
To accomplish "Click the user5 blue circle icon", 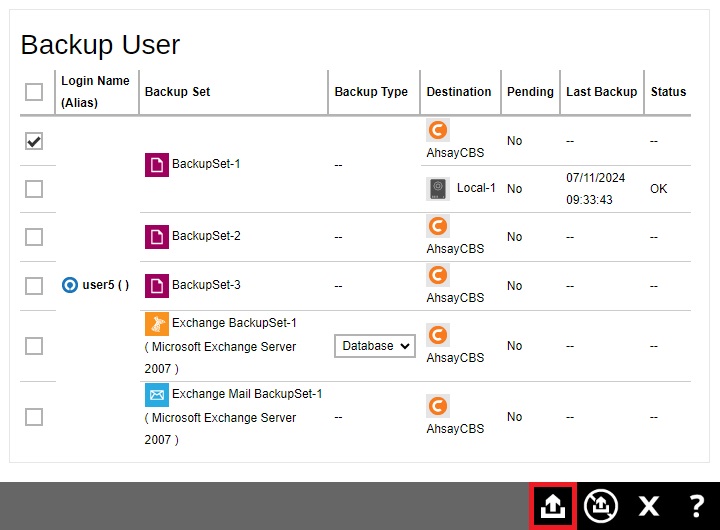I will coord(69,285).
